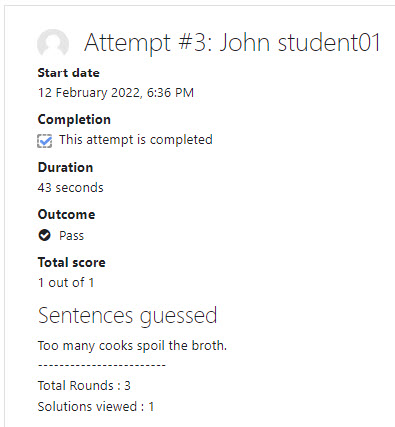The width and height of the screenshot is (395, 427).
Task: Click the "1 out of 1" score
Action: coord(66,283)
